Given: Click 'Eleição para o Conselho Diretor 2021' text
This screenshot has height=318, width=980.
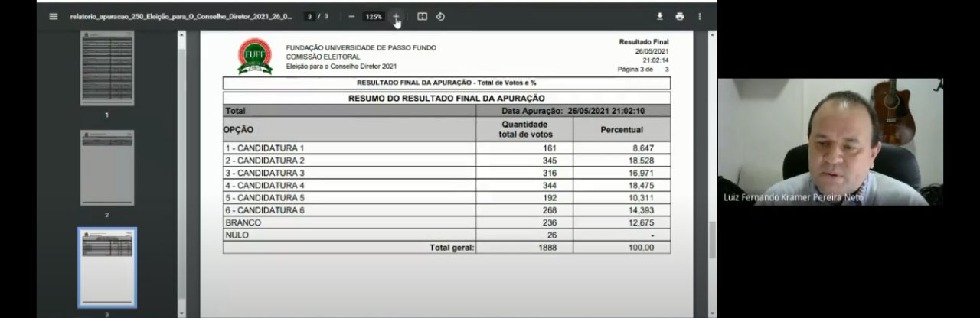Looking at the screenshot, I should tap(341, 66).
